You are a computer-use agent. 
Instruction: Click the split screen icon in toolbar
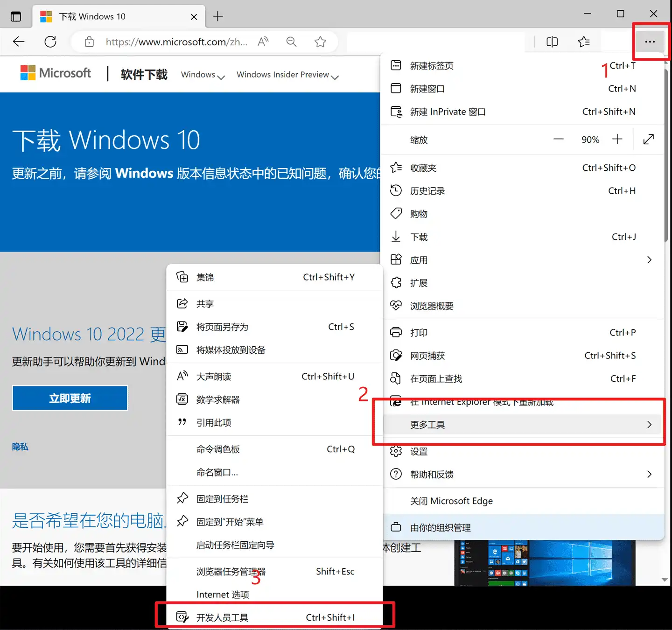(x=552, y=42)
